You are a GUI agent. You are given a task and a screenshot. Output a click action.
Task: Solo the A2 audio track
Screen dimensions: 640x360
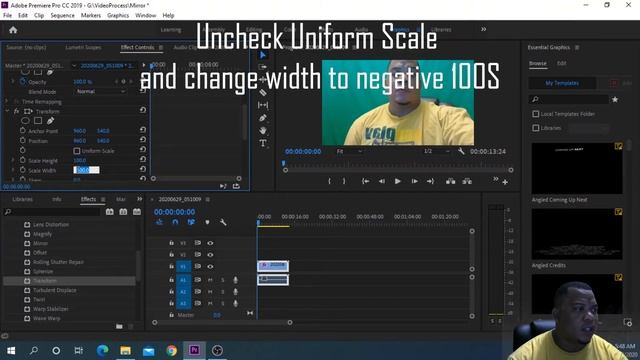pos(223,292)
